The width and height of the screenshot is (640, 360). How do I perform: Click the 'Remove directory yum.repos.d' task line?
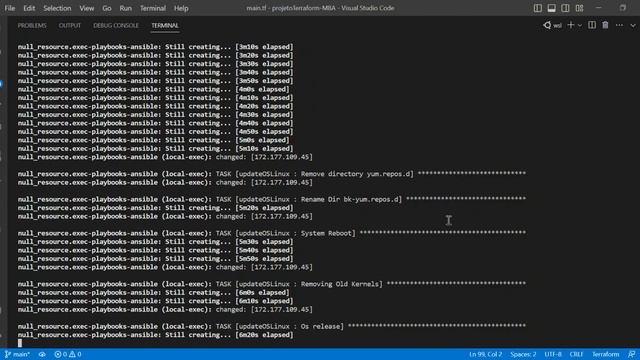click(272, 174)
